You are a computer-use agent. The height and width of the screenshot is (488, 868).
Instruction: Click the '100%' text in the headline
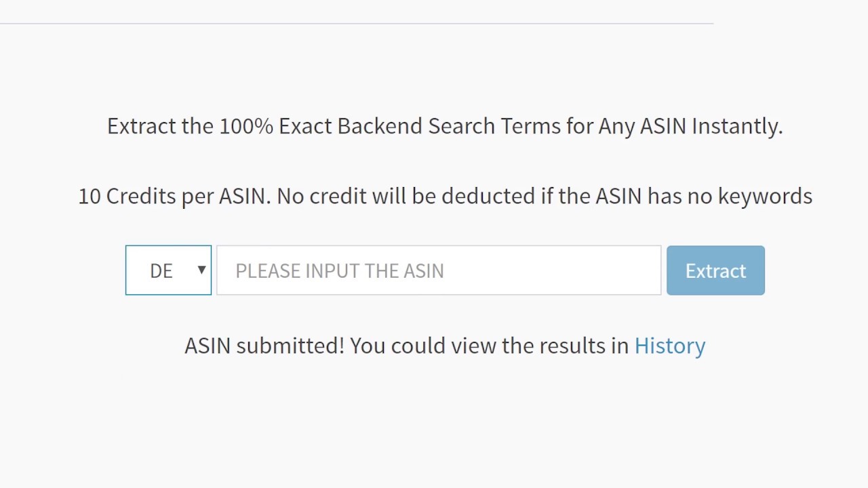coord(245,126)
